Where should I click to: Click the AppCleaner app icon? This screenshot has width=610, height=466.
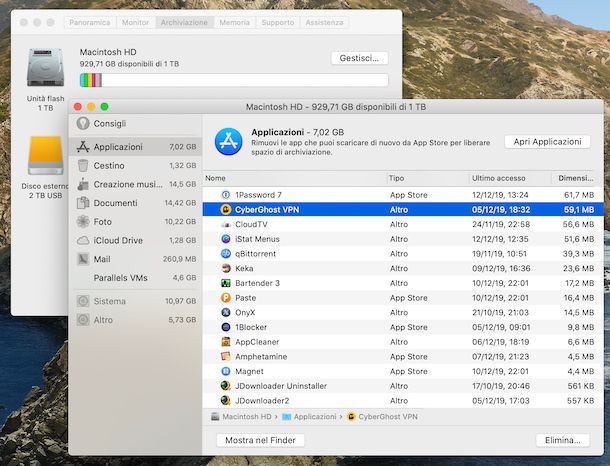(226, 342)
